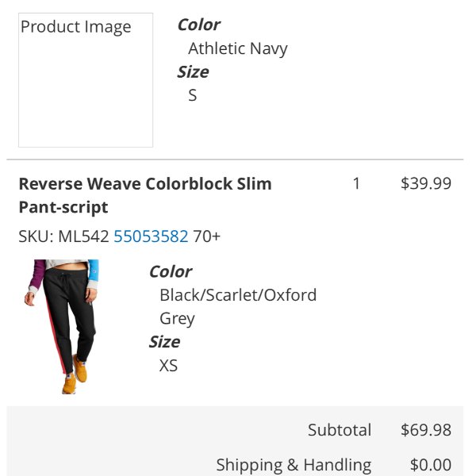Click the Black/Scarlet/Oxford Grey color text
476x476 pixels.
click(x=238, y=306)
